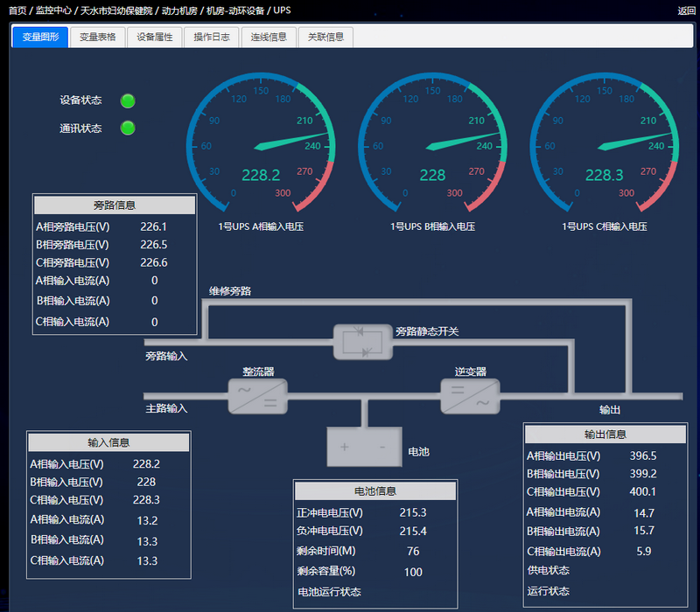The height and width of the screenshot is (612, 700).
Task: Click the battery (电池) icon
Action: [362, 447]
